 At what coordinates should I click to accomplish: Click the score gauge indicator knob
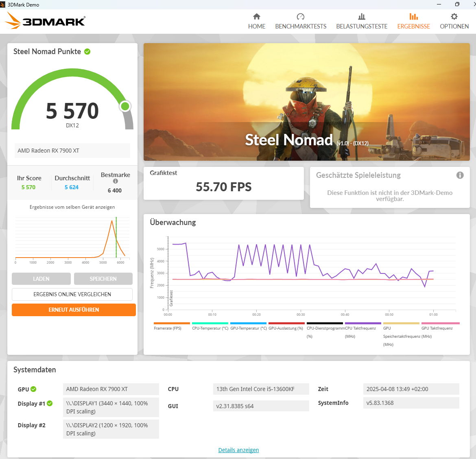tap(125, 106)
